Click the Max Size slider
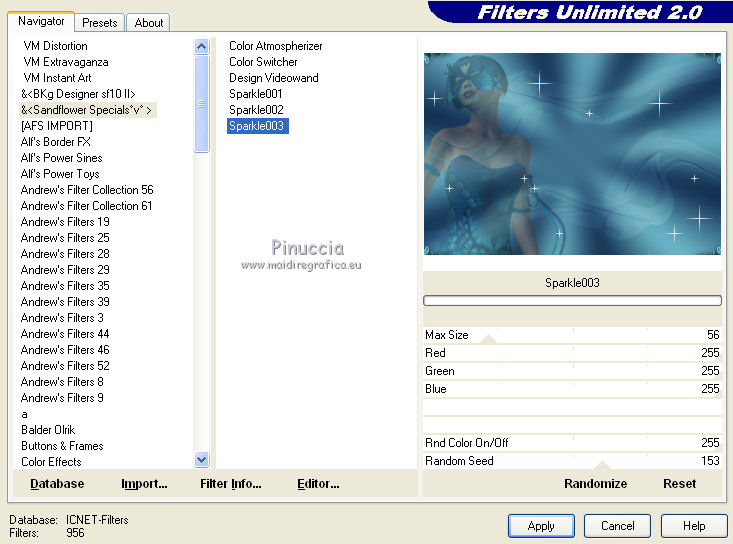 572,335
